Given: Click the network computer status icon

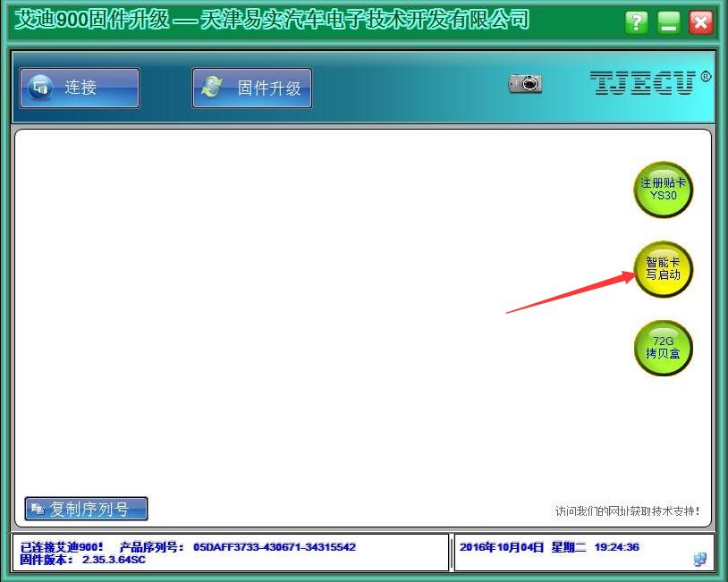Looking at the screenshot, I should click(700, 560).
